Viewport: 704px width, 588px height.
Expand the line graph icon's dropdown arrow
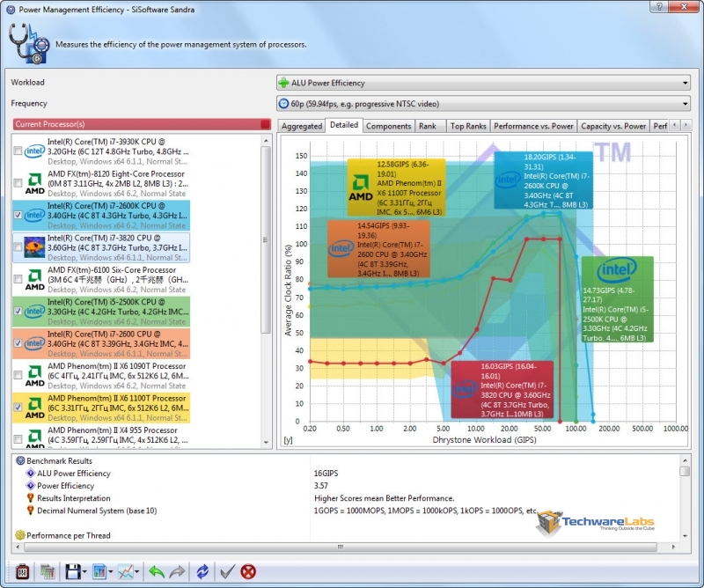coord(136,572)
